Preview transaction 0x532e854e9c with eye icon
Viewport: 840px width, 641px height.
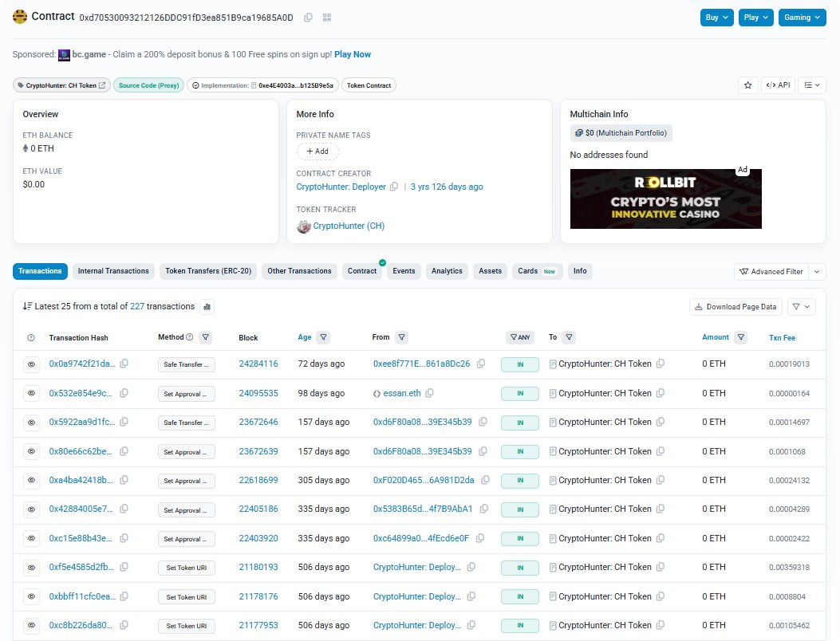click(x=32, y=393)
